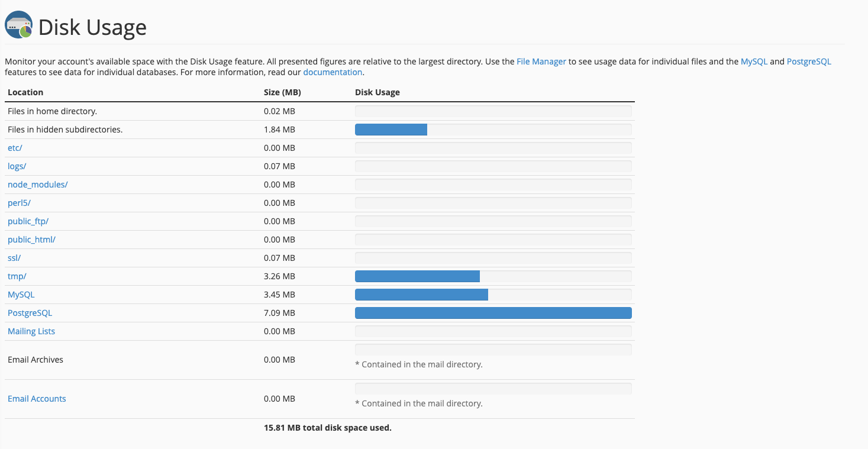868x449 pixels.
Task: Click the Mailing Lists empty usage bar
Action: coord(493,331)
